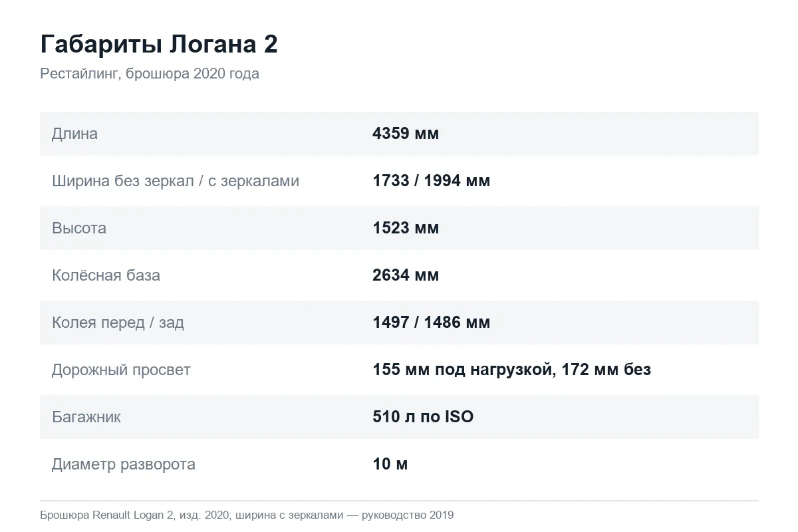This screenshot has width=798, height=532.
Task: Click the value '1733 / 1994 мм'
Action: click(x=432, y=181)
